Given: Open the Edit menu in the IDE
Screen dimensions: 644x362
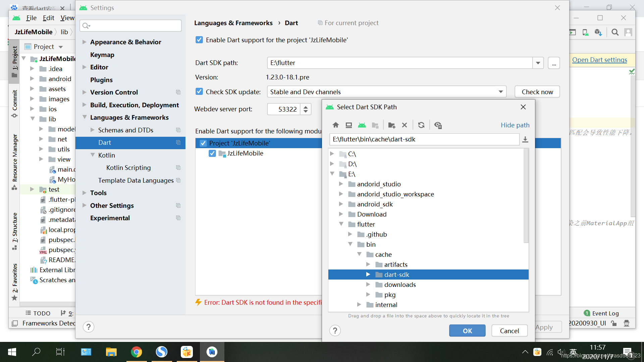Looking at the screenshot, I should (48, 18).
